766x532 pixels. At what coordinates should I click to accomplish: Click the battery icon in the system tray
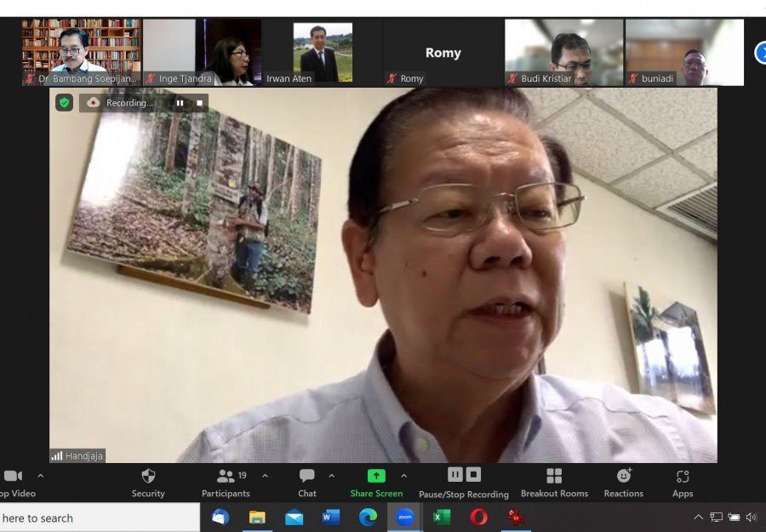tap(734, 517)
